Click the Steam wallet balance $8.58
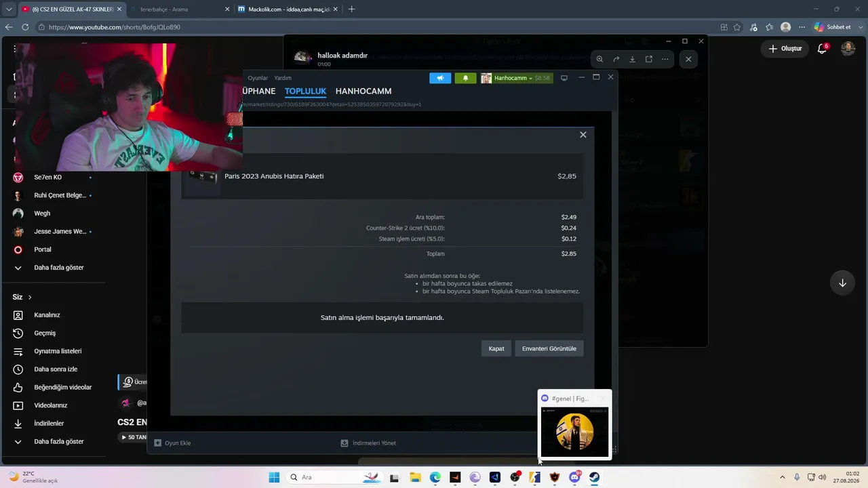This screenshot has height=488, width=868. click(542, 78)
